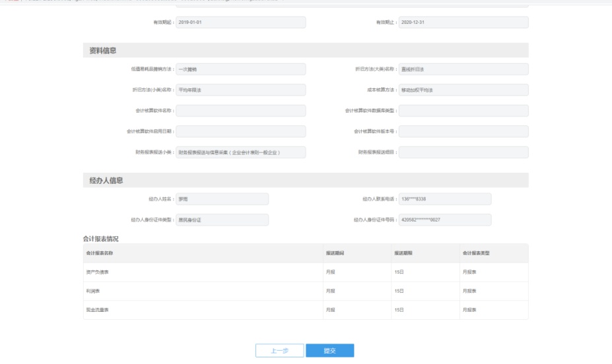Click the 折旧方法(小类)名称 field
612x364 pixels.
click(241, 90)
